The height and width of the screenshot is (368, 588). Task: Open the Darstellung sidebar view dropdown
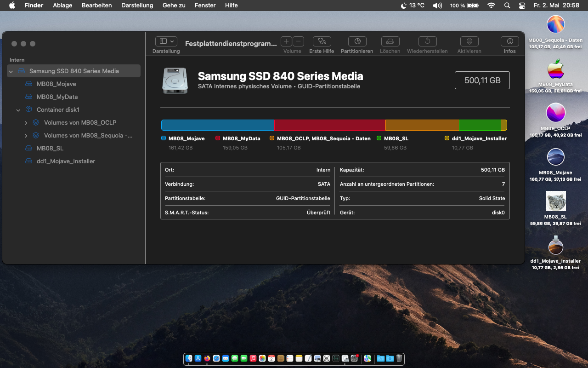click(x=166, y=41)
